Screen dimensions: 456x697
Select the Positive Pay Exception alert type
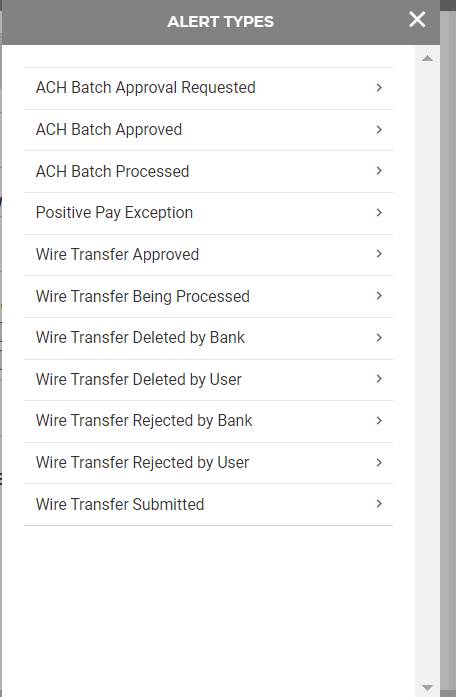(208, 213)
